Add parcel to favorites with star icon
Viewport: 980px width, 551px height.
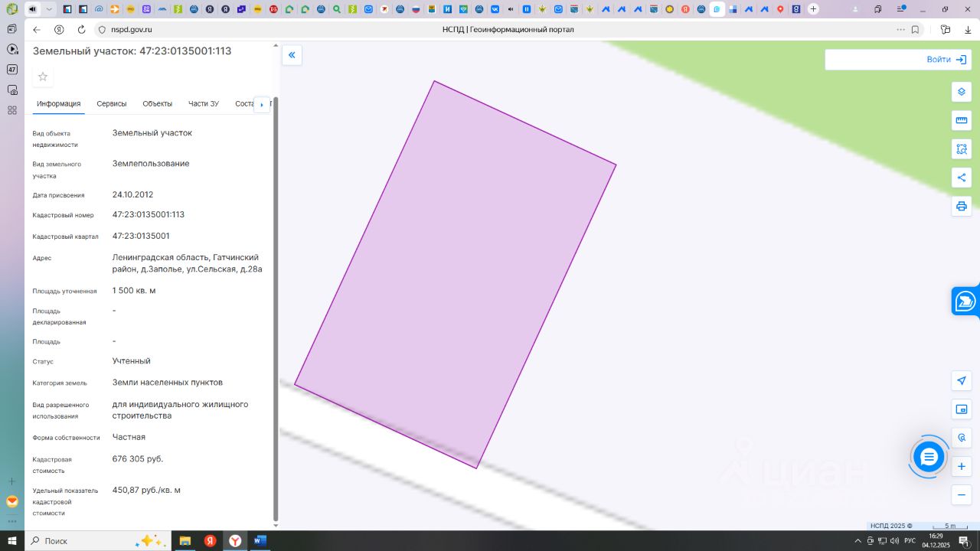coord(43,77)
